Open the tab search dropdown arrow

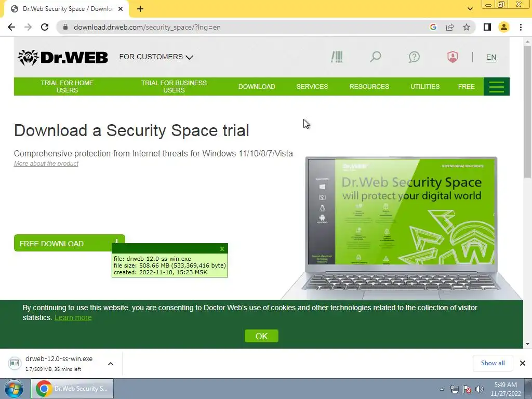coord(470,9)
